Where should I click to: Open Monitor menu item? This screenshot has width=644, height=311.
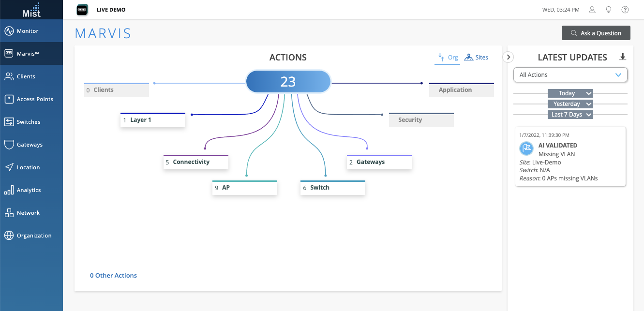pos(31,31)
